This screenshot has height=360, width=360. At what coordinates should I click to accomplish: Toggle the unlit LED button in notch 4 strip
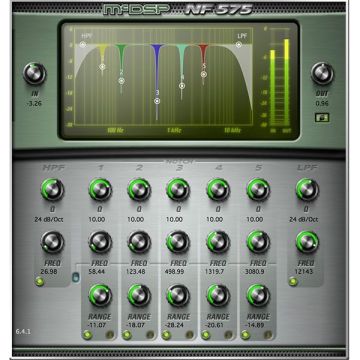point(229,335)
